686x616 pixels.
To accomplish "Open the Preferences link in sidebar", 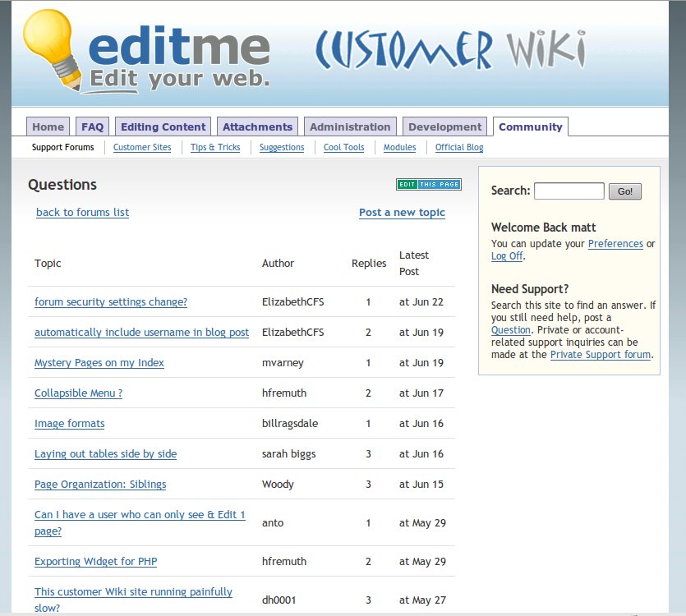I will click(x=615, y=244).
